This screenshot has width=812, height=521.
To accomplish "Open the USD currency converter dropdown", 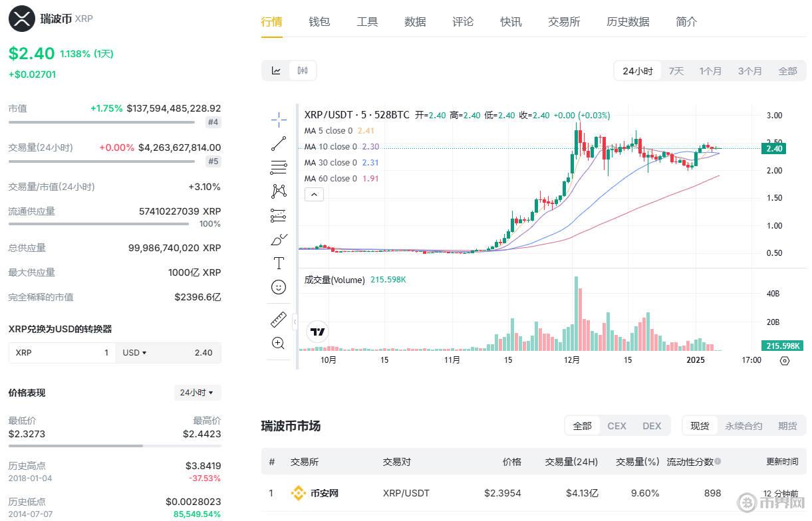I will pos(134,352).
